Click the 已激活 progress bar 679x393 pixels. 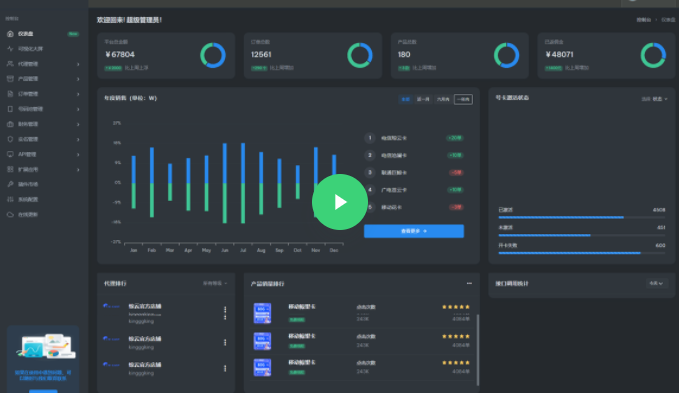coord(582,218)
